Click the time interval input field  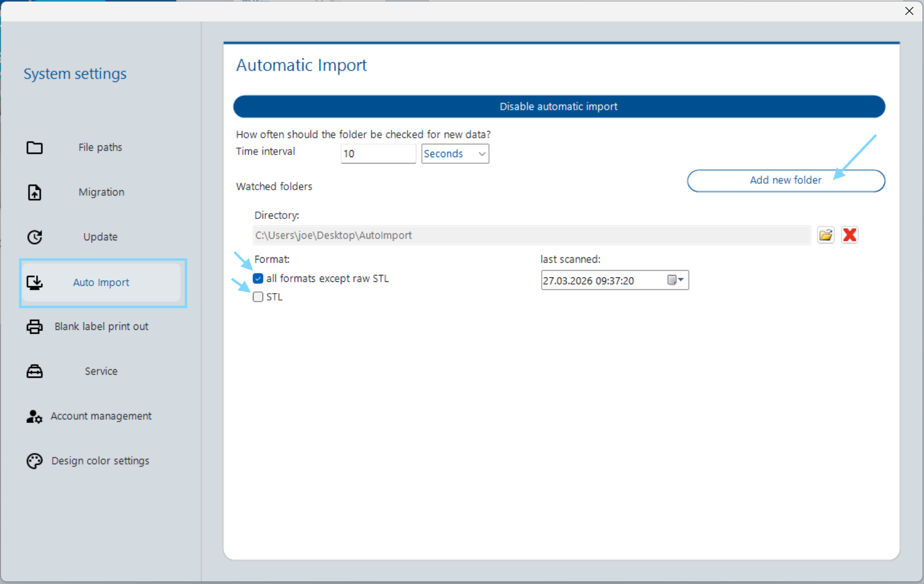click(378, 153)
